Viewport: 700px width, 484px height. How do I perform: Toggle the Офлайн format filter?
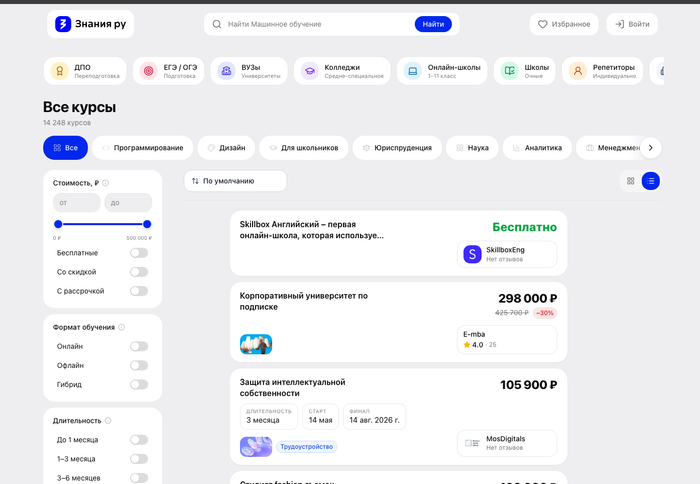click(x=139, y=365)
